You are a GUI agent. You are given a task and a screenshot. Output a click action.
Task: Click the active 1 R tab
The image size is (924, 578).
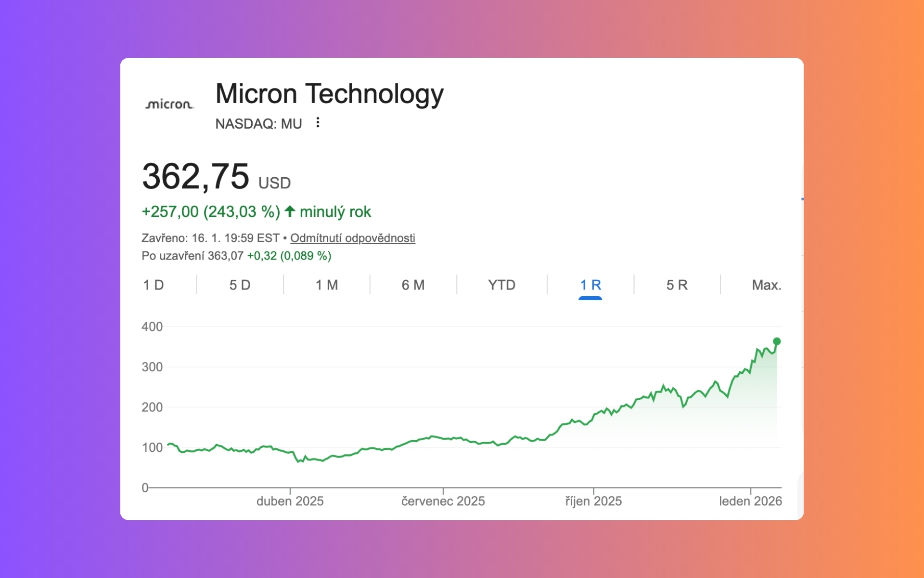coord(590,285)
